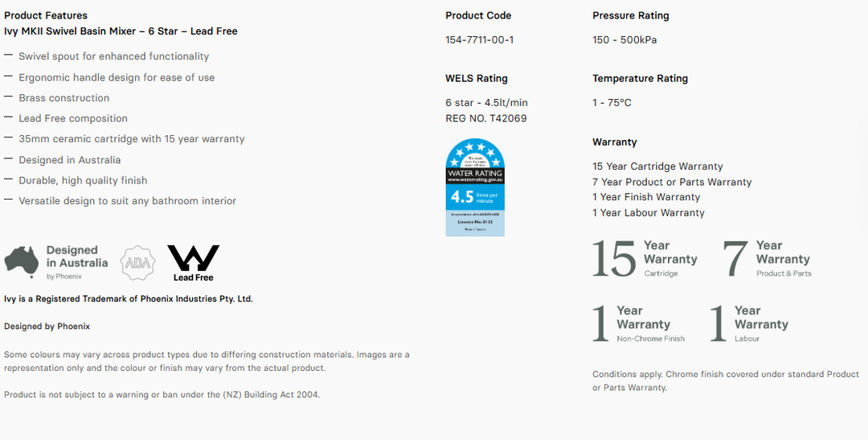Screen dimensions: 868x440
Task: Click the 15 Year Cartridge Warranty badge
Action: coord(645,260)
